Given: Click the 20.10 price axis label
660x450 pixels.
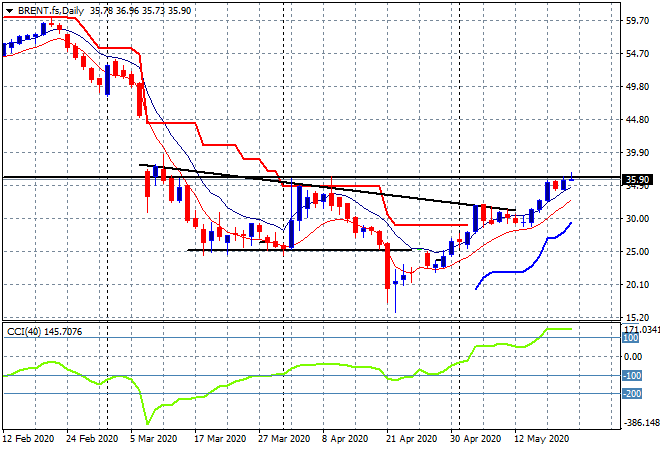Looking at the screenshot, I should (637, 285).
